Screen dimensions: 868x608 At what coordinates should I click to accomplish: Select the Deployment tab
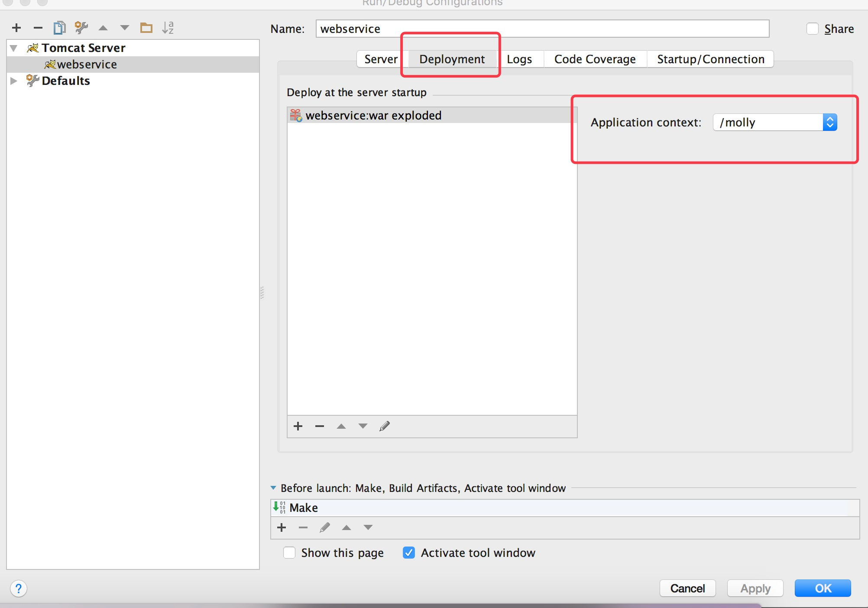pos(452,59)
